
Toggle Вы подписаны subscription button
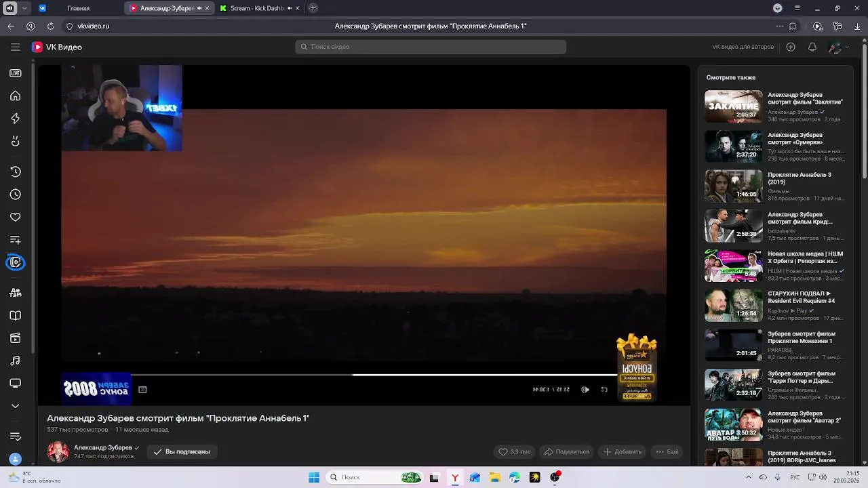(x=181, y=451)
